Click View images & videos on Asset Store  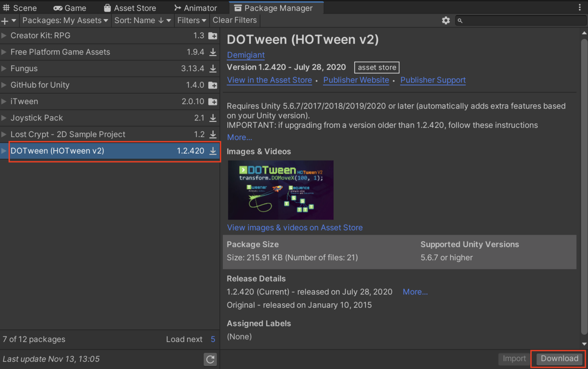tap(295, 227)
